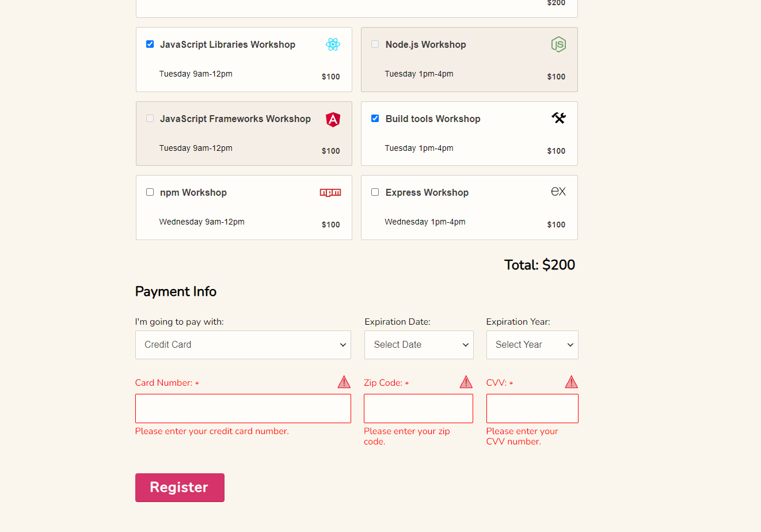The image size is (761, 532).
Task: Click the Express ex logo
Action: pyautogui.click(x=558, y=192)
